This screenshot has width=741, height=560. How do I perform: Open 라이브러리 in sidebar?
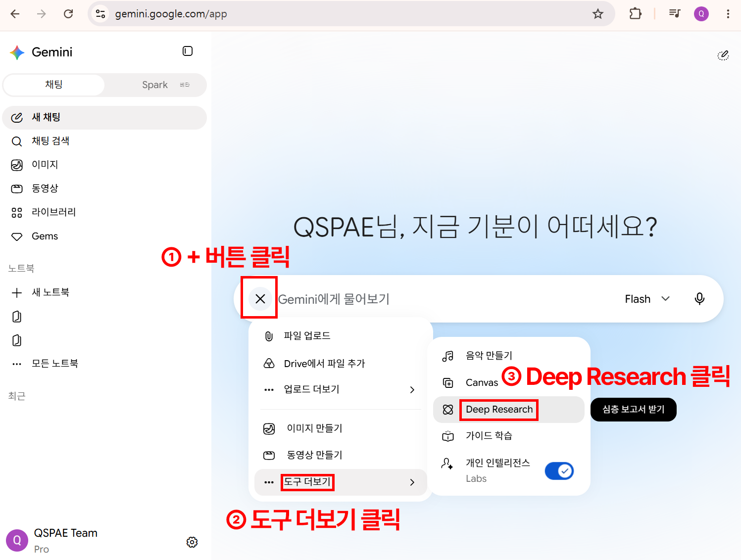(104, 212)
